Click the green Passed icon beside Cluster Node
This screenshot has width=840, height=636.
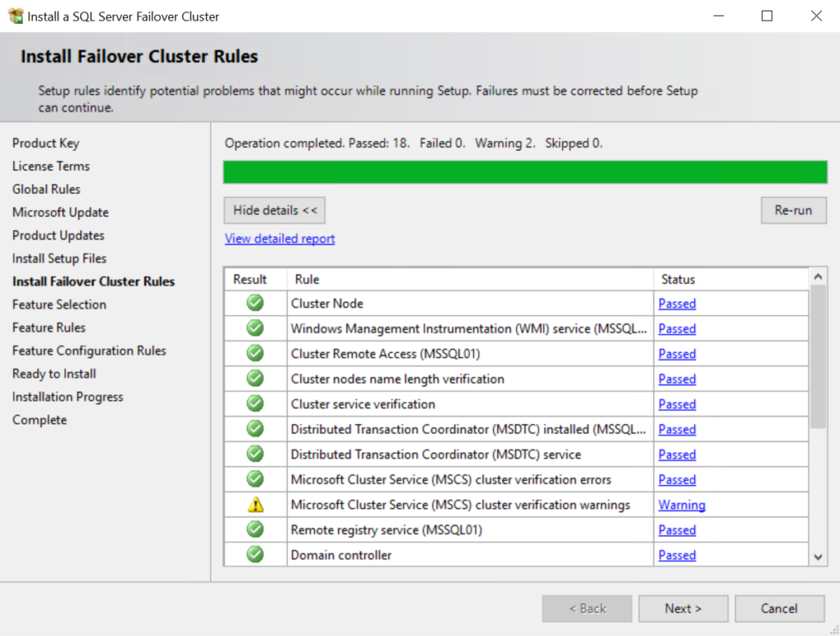(x=254, y=303)
